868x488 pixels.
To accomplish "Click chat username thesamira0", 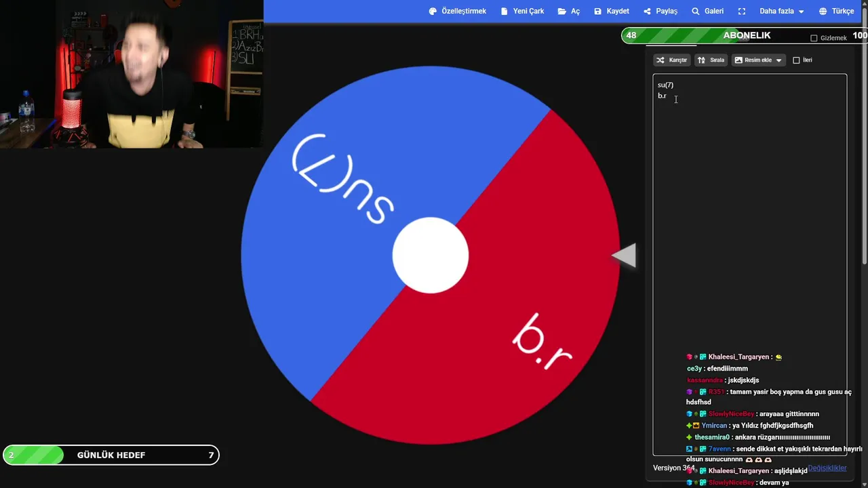I will coord(712,437).
